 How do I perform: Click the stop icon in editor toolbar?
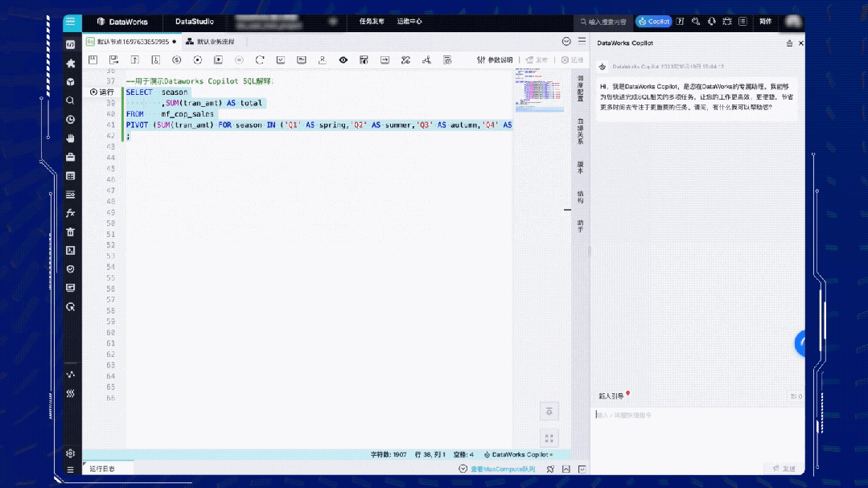tap(239, 59)
